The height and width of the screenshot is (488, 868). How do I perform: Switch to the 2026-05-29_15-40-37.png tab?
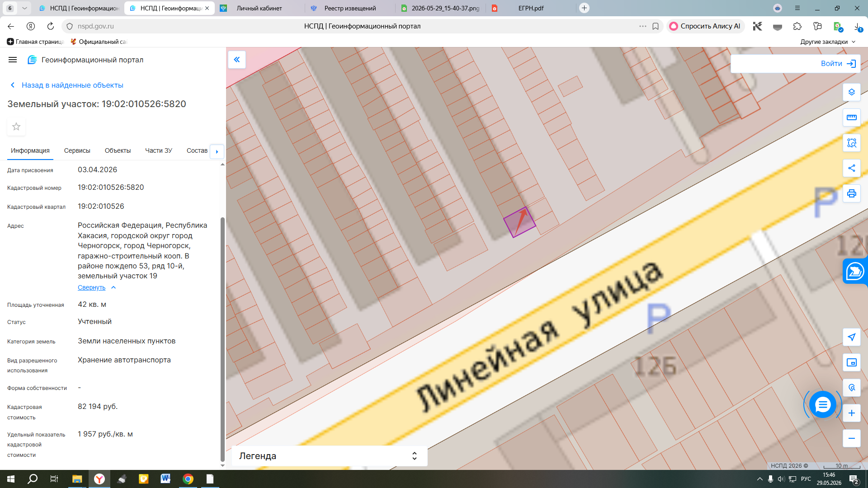440,8
